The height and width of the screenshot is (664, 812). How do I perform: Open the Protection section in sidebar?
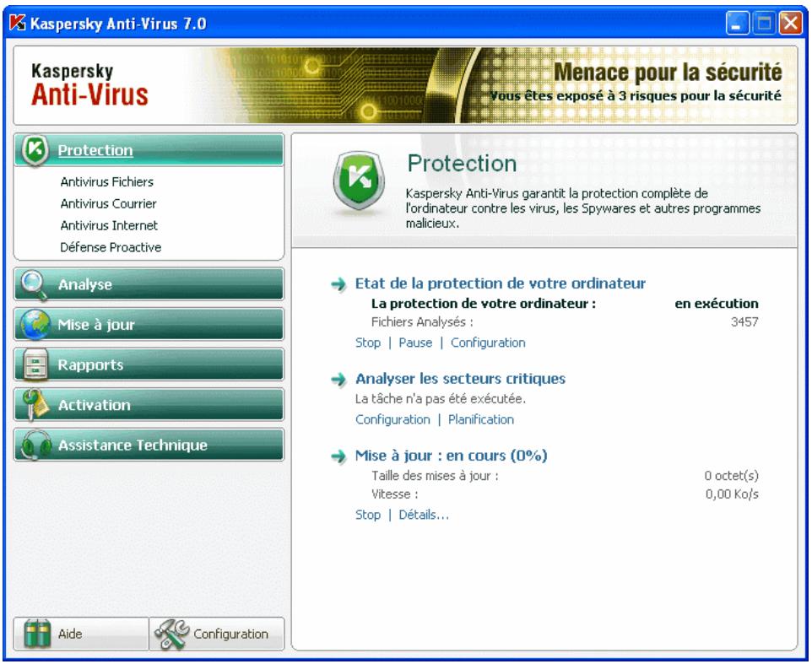tap(149, 150)
